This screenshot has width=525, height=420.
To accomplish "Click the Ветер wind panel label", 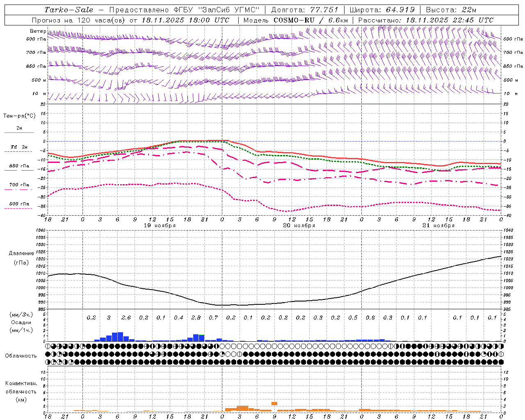I will coord(38,31).
